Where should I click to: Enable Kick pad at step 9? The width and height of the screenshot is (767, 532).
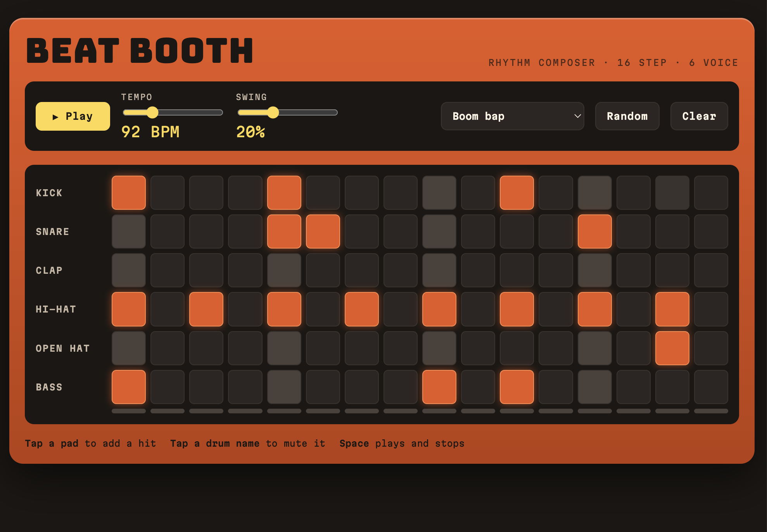[439, 193]
